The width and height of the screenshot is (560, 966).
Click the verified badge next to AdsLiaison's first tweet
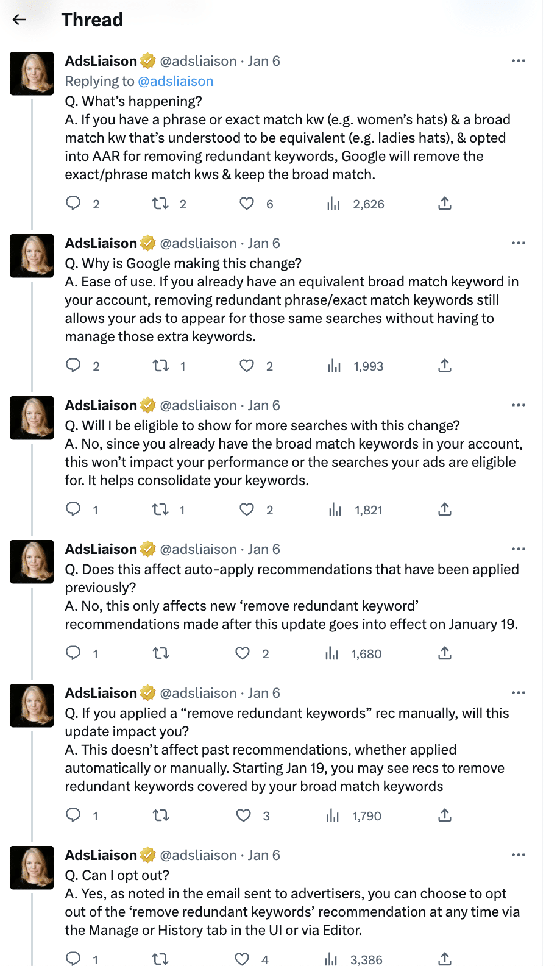click(146, 60)
